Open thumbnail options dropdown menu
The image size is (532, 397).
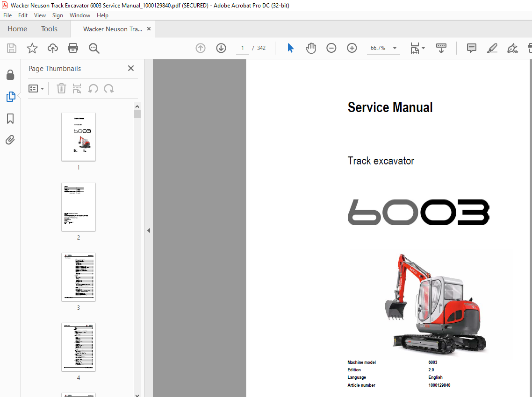click(36, 88)
